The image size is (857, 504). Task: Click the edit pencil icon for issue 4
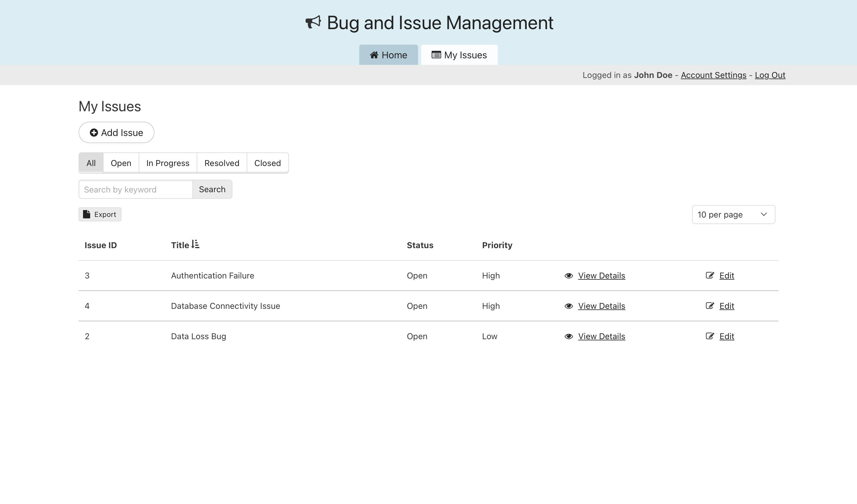[x=710, y=306]
